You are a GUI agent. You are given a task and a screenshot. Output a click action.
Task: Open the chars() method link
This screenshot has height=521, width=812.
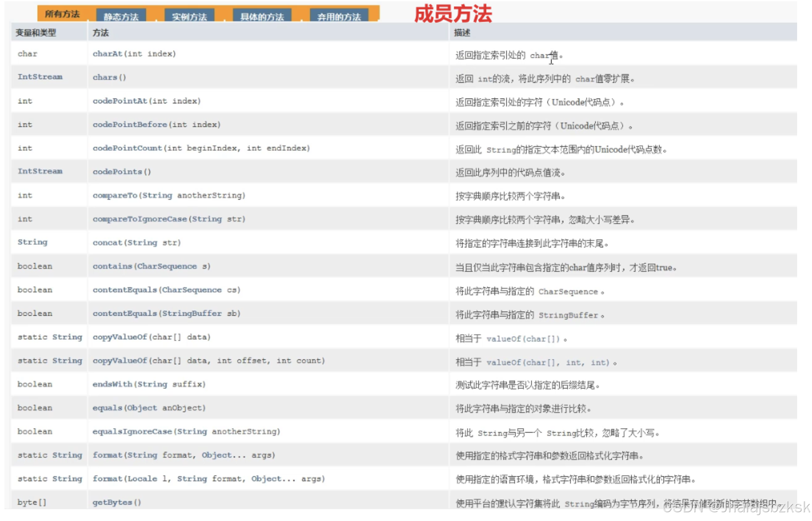(x=109, y=77)
